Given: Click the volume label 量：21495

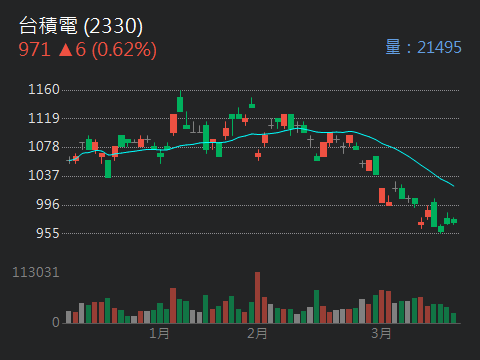Looking at the screenshot, I should click(423, 47).
